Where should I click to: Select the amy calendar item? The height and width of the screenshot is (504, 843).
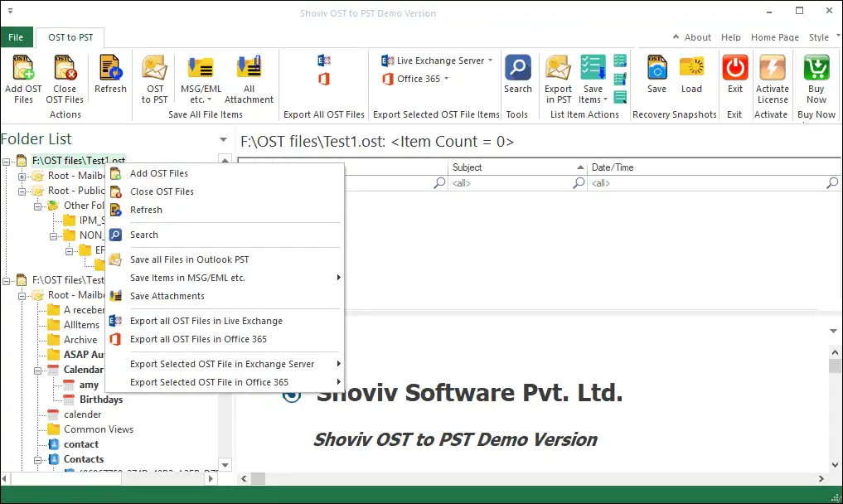89,385
